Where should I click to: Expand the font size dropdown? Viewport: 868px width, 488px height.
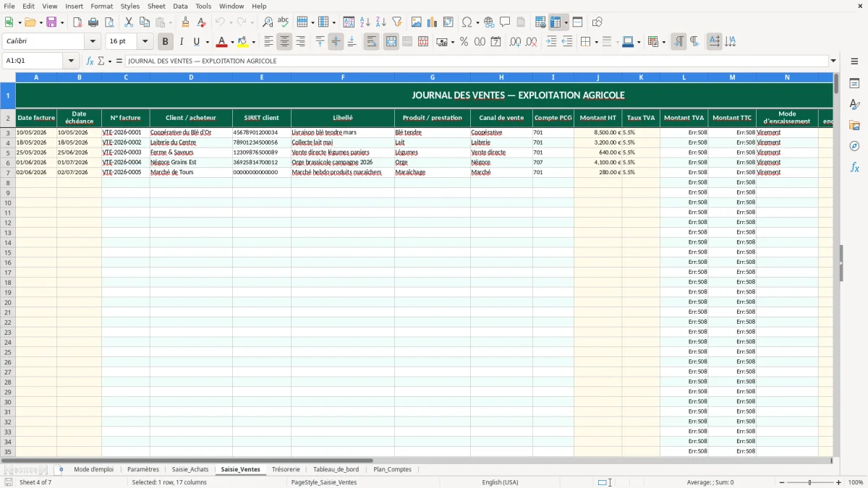coord(145,42)
